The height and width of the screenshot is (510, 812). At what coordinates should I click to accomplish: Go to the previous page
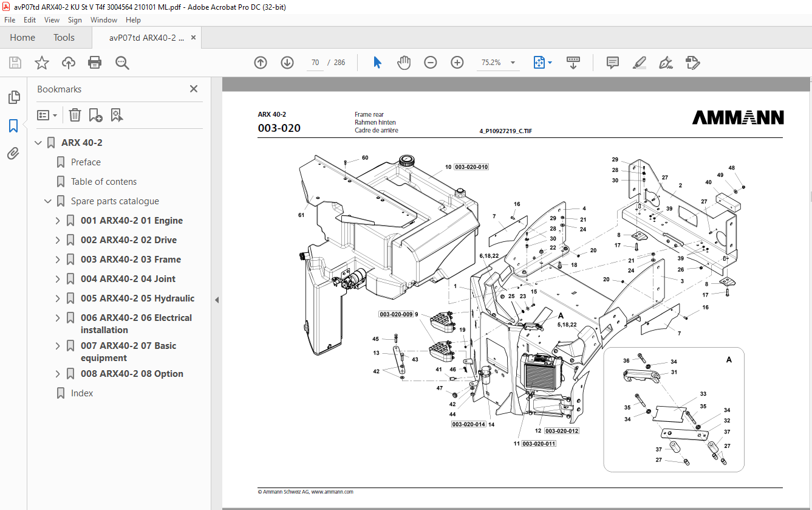tap(261, 63)
